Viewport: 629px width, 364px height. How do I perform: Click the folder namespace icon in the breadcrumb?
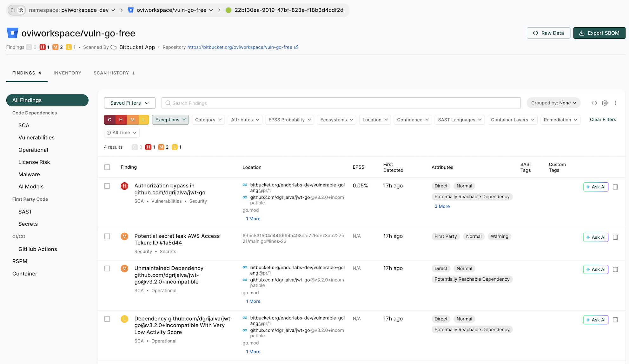tap(13, 10)
